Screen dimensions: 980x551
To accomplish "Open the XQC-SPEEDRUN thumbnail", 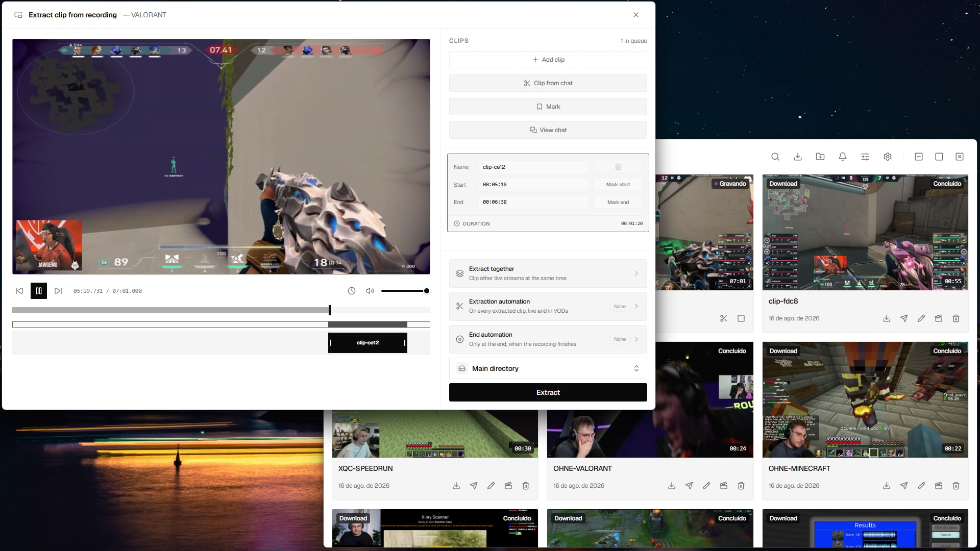I will click(435, 434).
